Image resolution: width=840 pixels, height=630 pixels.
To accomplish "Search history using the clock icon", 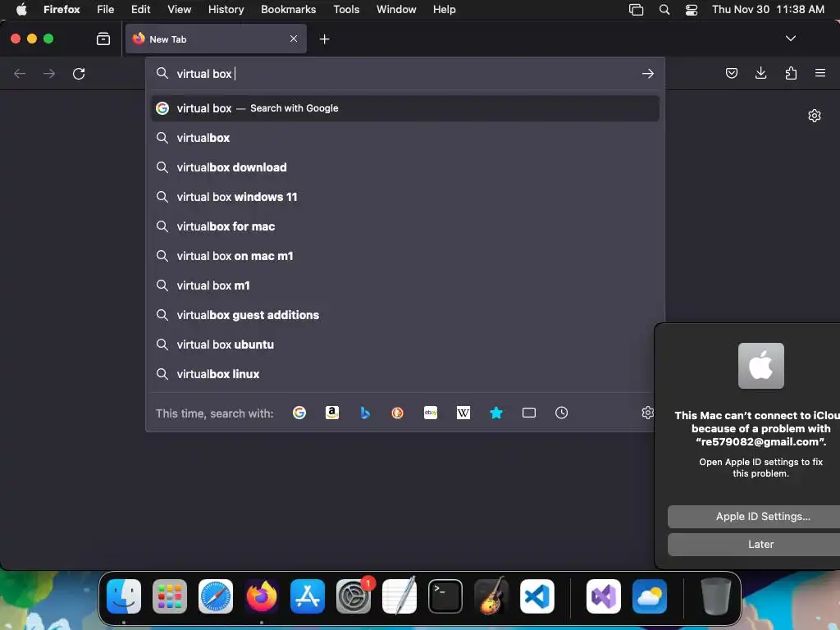I will (x=561, y=413).
